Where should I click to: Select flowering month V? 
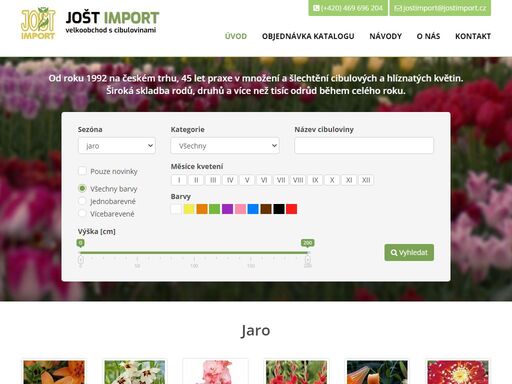[247, 180]
